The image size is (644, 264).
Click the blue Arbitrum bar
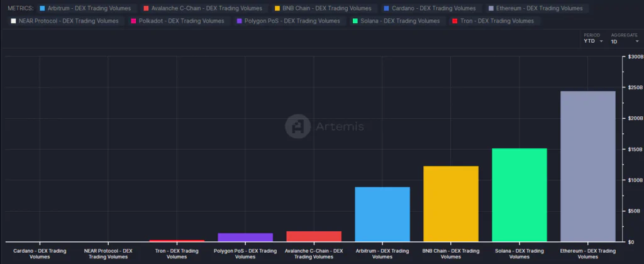tap(382, 214)
